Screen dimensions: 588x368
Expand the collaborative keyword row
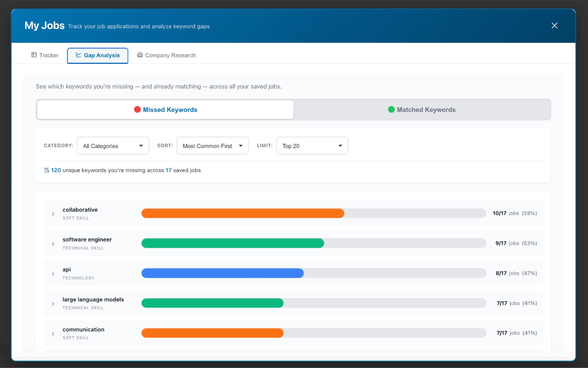coord(53,214)
